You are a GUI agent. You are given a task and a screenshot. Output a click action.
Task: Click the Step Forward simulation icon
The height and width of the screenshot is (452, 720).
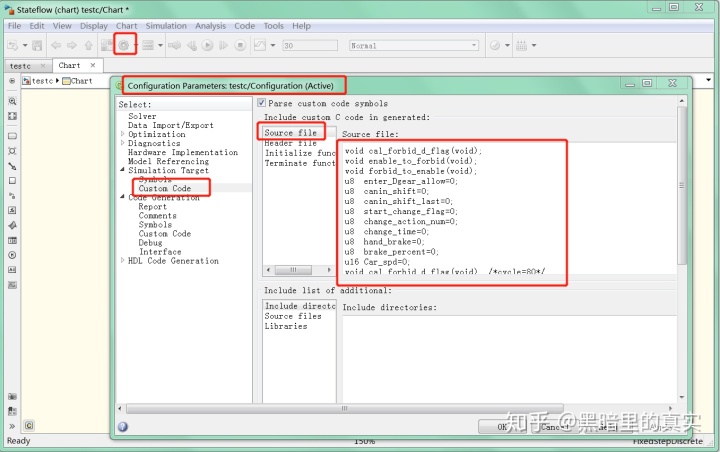pyautogui.click(x=224, y=45)
